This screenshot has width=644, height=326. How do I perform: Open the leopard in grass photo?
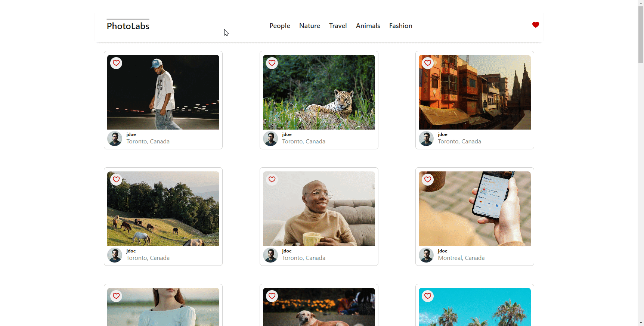[x=319, y=92]
